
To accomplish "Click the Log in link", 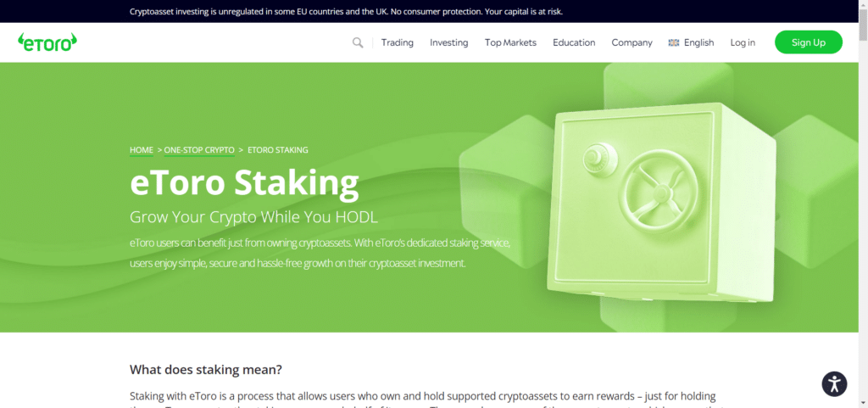I will pos(743,42).
